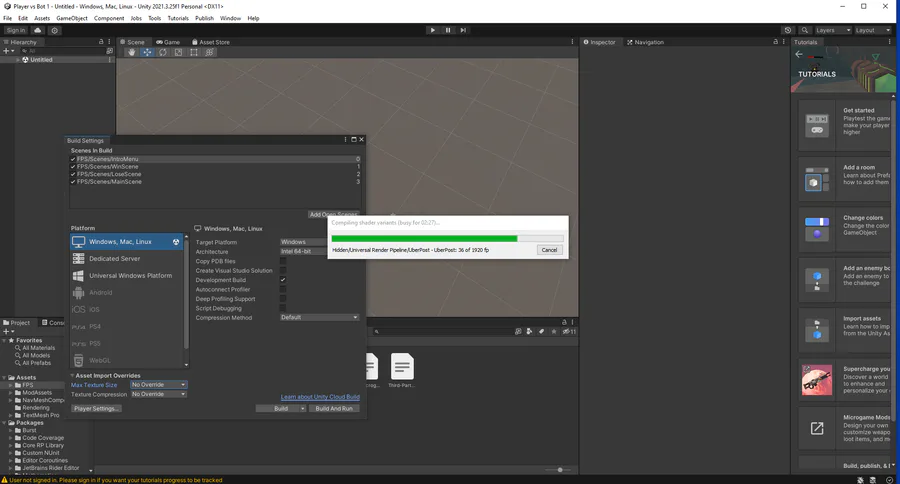The image size is (900, 484).
Task: Click the global search magnifier icon
Action: click(x=805, y=30)
